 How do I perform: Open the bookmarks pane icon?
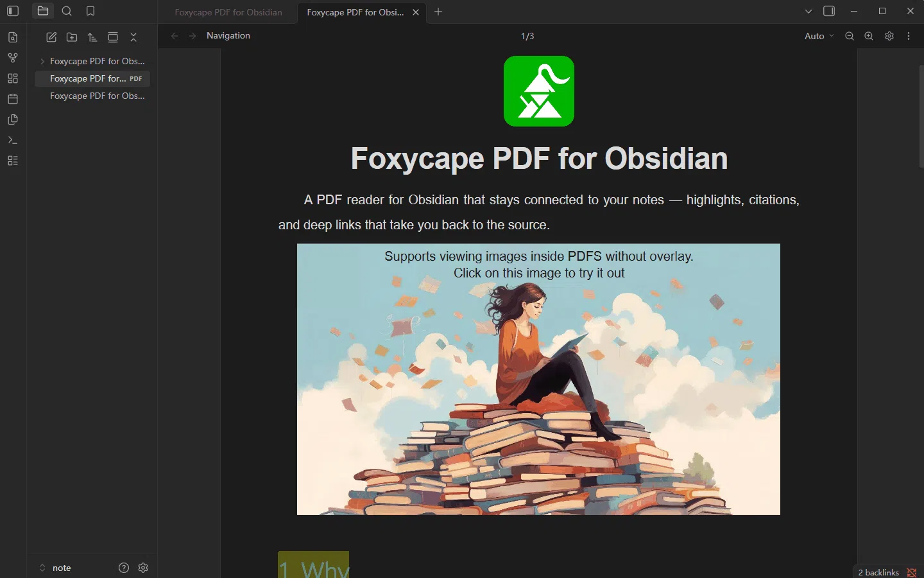coord(90,11)
